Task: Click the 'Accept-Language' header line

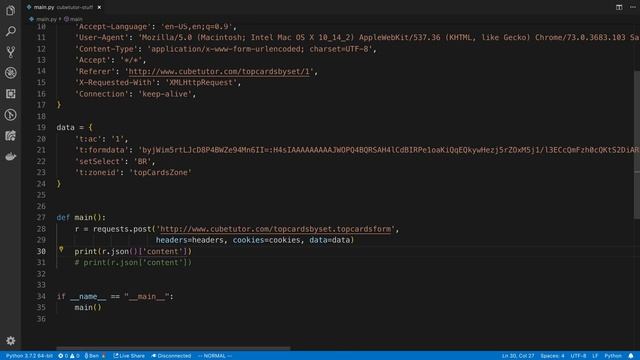Action: tap(156, 27)
